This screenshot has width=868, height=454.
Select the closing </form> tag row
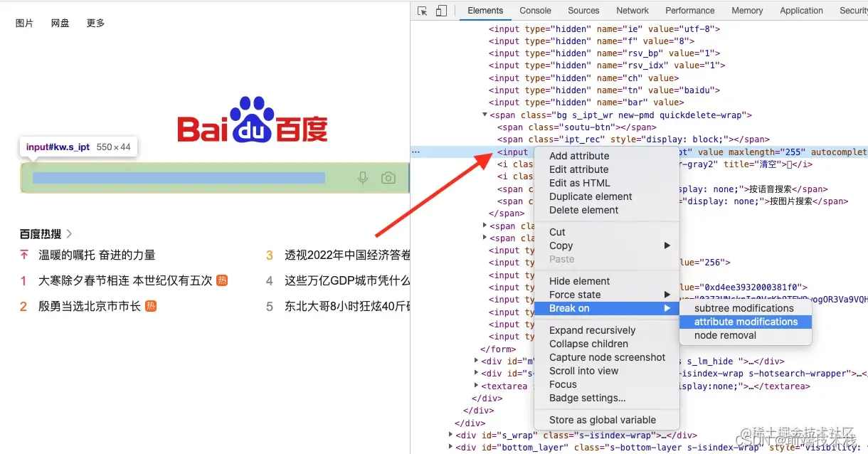click(497, 349)
